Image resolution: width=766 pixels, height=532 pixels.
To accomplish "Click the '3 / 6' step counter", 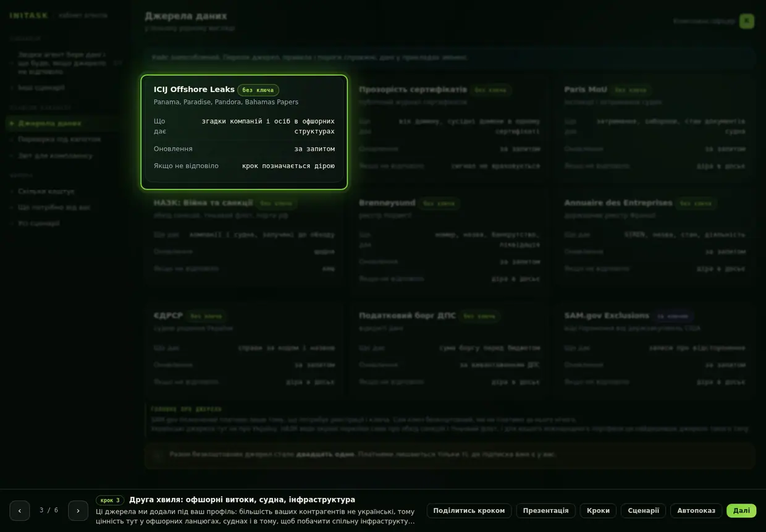I will [x=49, y=510].
